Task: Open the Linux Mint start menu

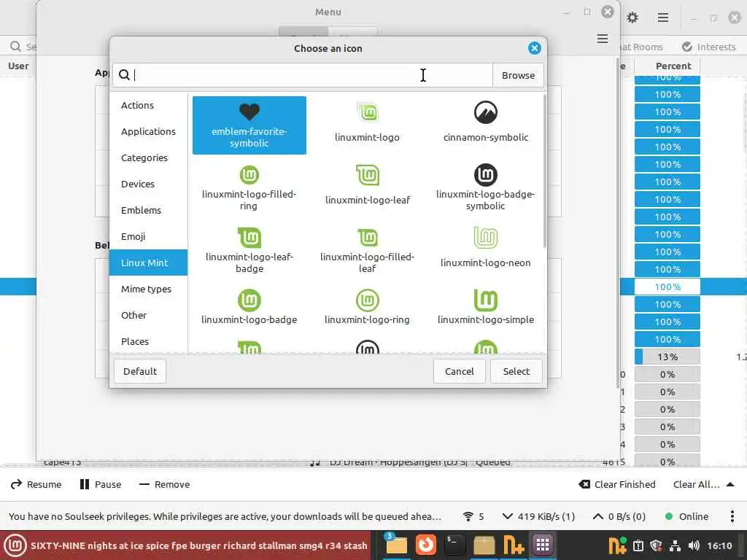Action: 15,545
